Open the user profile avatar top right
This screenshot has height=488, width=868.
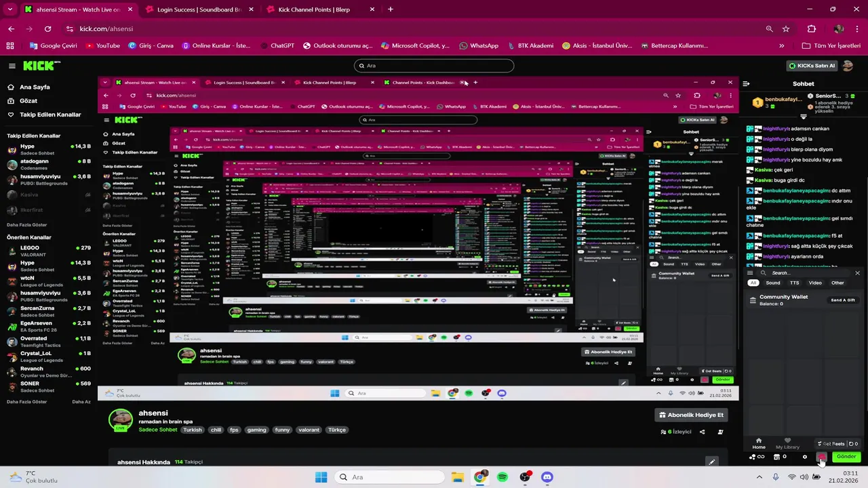tap(848, 66)
